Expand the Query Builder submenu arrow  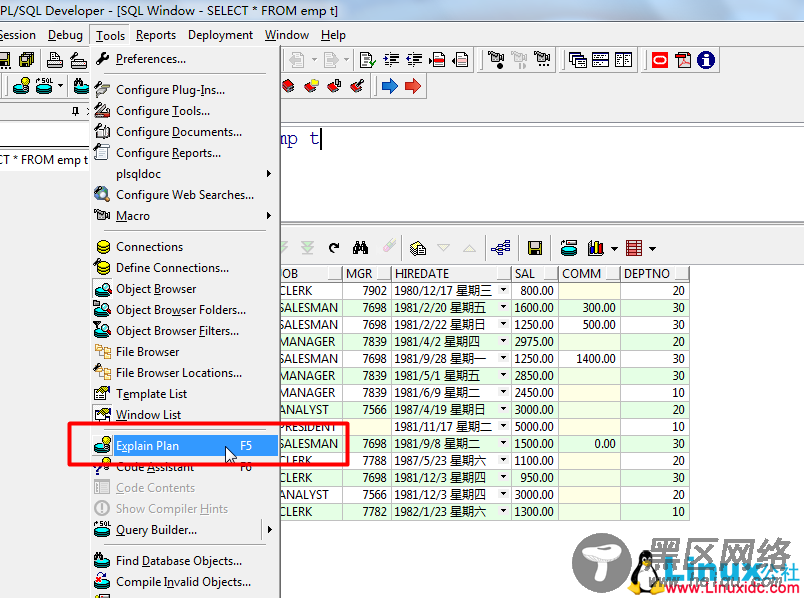[270, 530]
